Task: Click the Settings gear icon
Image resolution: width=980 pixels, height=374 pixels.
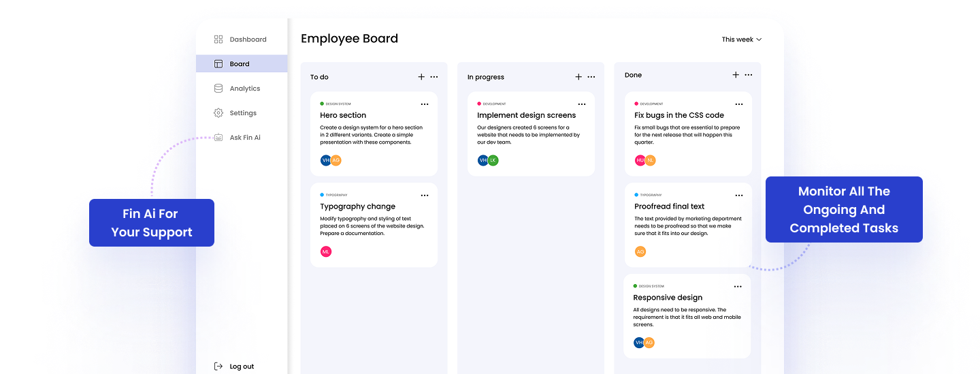Action: (218, 113)
